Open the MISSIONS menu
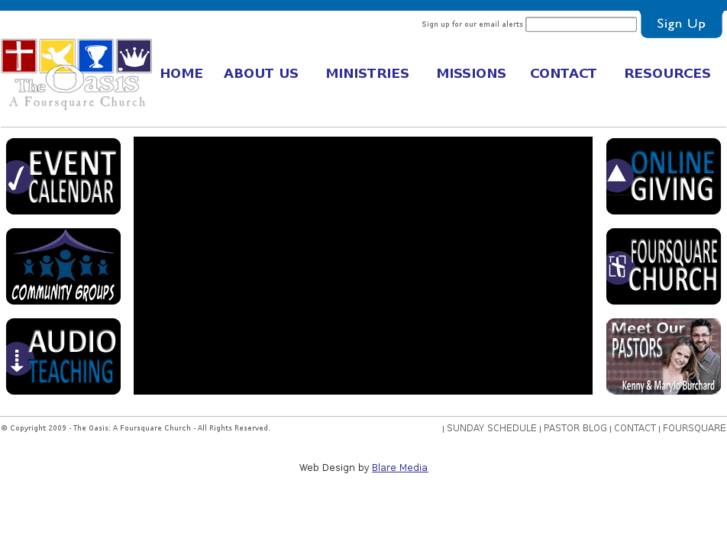 [x=471, y=73]
